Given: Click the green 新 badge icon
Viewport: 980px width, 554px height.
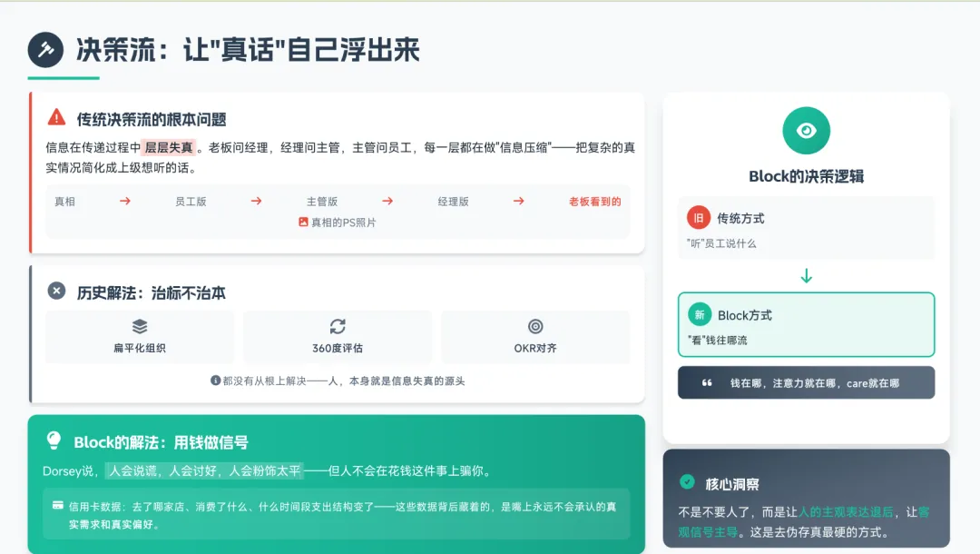Looking at the screenshot, I should tap(700, 314).
